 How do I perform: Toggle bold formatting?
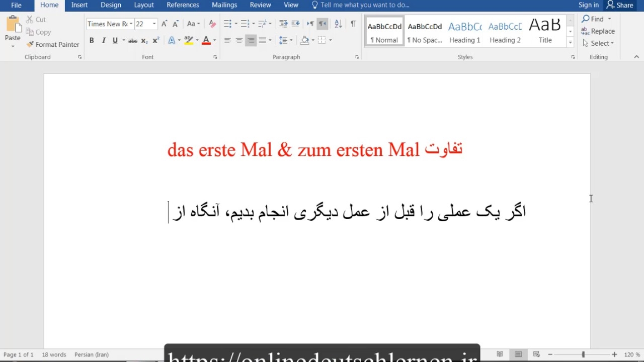(92, 40)
